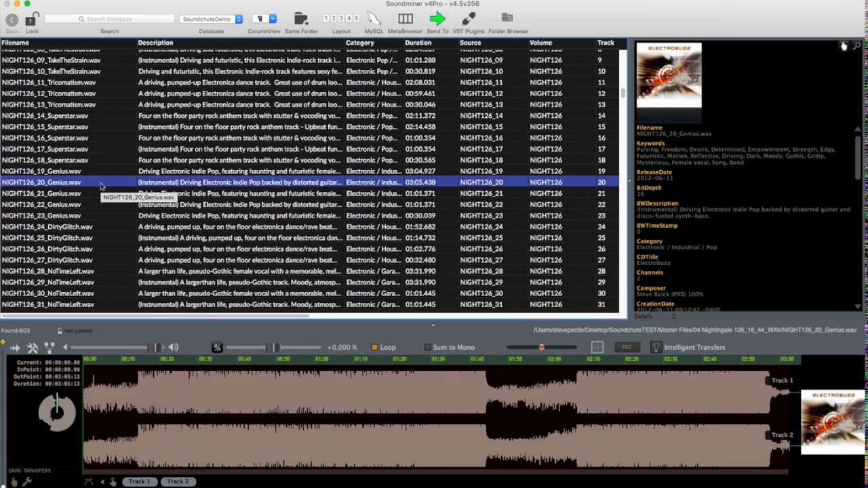Select layout preset 4
The height and width of the screenshot is (488, 868).
(349, 18)
